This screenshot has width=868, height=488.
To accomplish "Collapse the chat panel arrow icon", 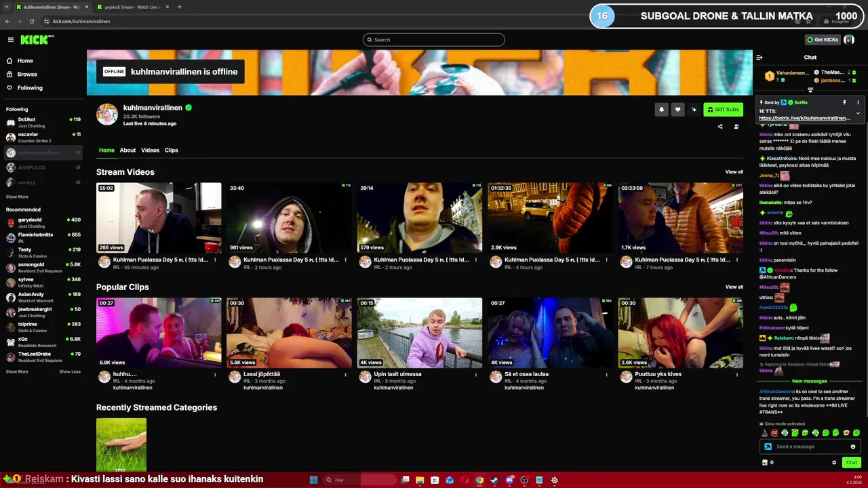I will [x=759, y=58].
